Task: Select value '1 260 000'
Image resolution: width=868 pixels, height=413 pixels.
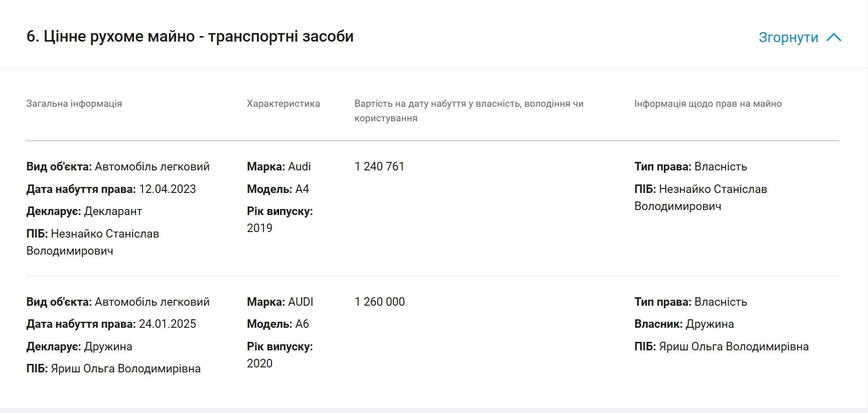Action: click(380, 302)
